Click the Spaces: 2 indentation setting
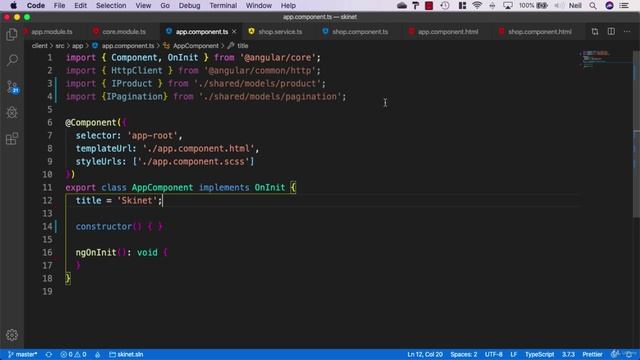The height and width of the screenshot is (360, 640). (x=464, y=354)
